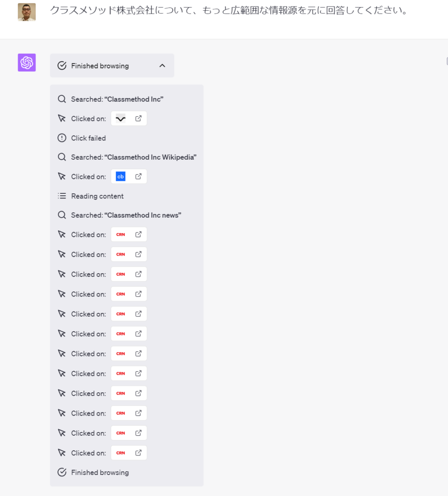Click the bottom 'Finished browsing' status line

(x=93, y=473)
